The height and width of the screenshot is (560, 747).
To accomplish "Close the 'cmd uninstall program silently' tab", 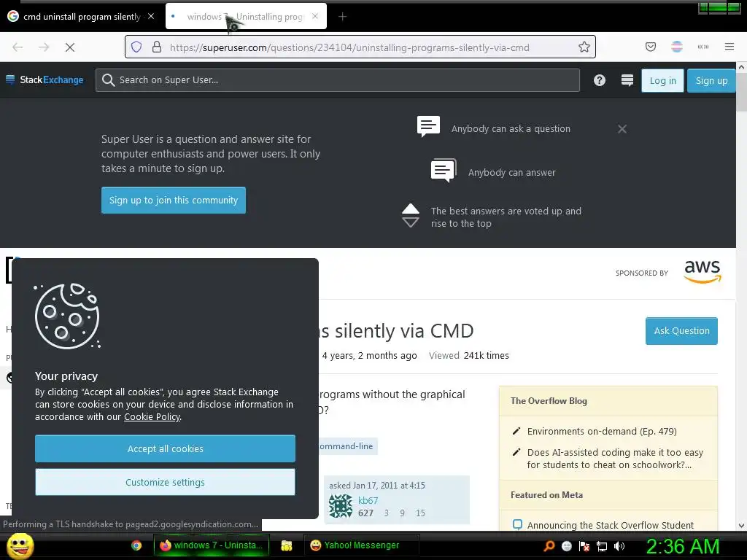I will tap(151, 16).
